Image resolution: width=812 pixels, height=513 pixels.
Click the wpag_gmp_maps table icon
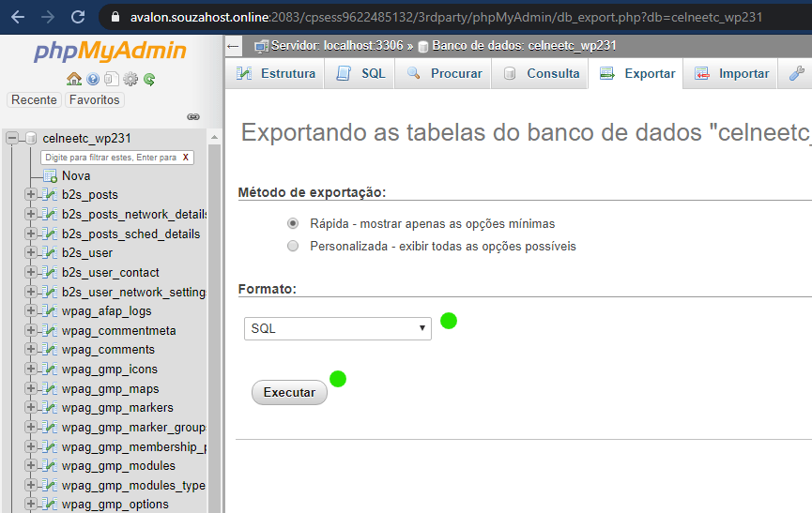coord(50,388)
